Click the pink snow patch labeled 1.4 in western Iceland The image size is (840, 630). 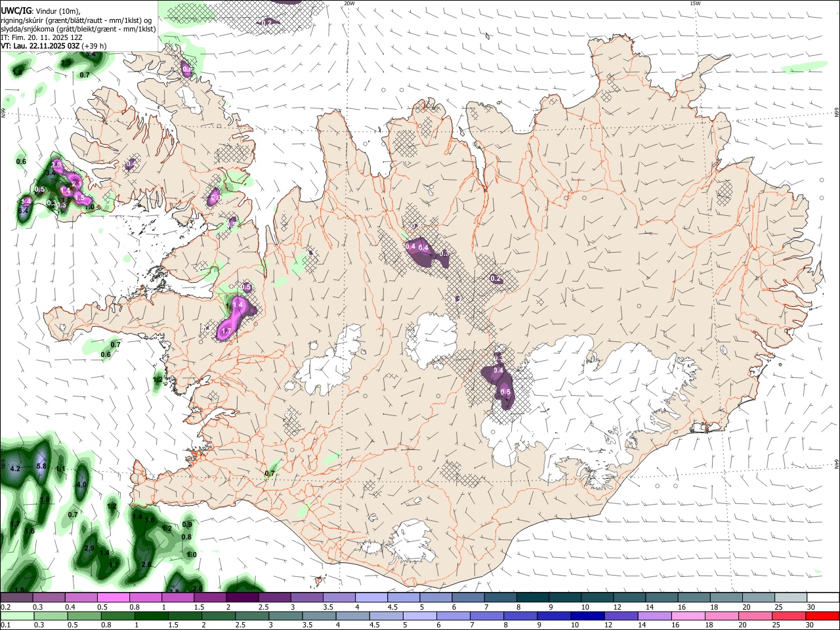point(238,306)
